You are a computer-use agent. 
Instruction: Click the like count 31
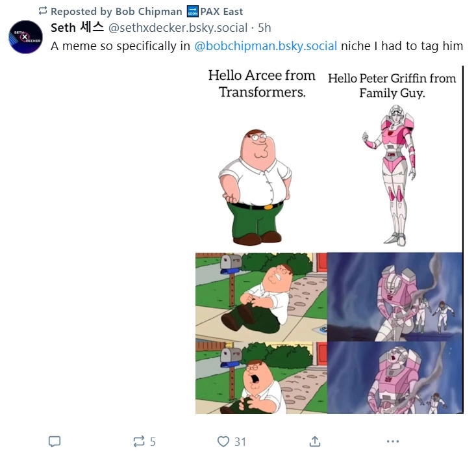pyautogui.click(x=240, y=442)
